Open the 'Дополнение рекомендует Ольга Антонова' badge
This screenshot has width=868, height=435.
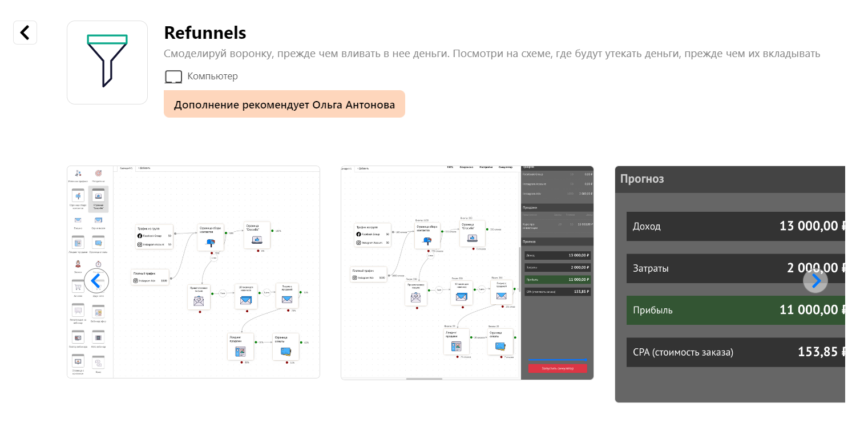[x=284, y=104]
